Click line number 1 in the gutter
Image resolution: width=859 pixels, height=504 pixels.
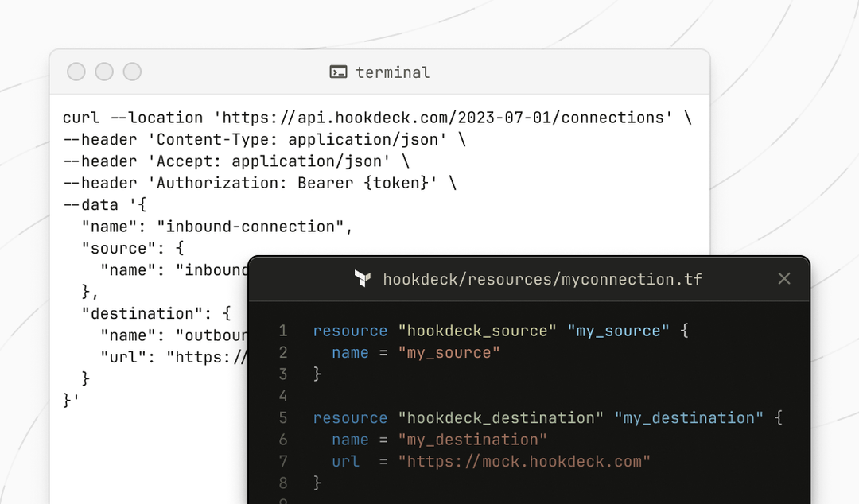pos(283,331)
